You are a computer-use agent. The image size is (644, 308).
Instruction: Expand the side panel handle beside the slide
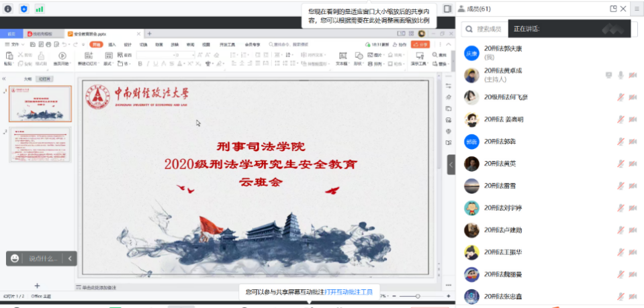pos(451,164)
